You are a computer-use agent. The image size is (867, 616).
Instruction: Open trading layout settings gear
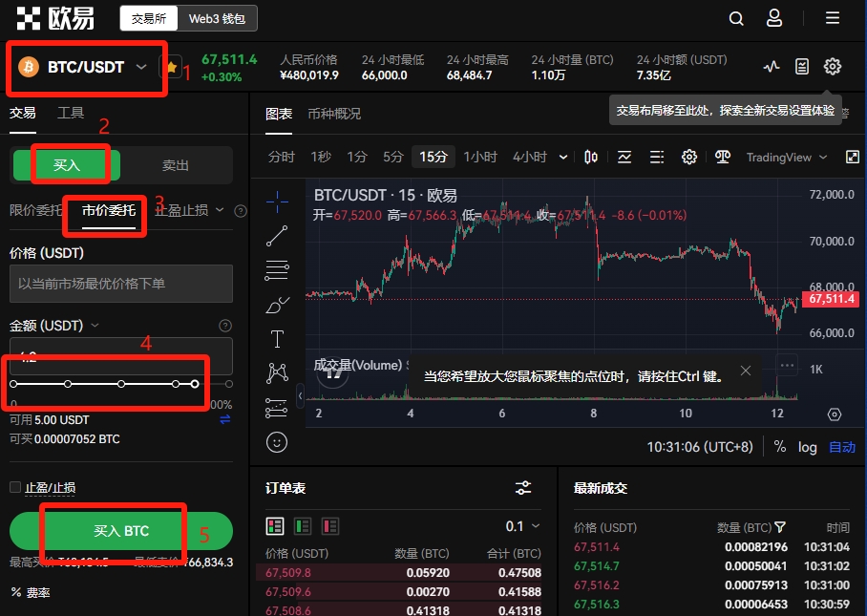tap(833, 66)
